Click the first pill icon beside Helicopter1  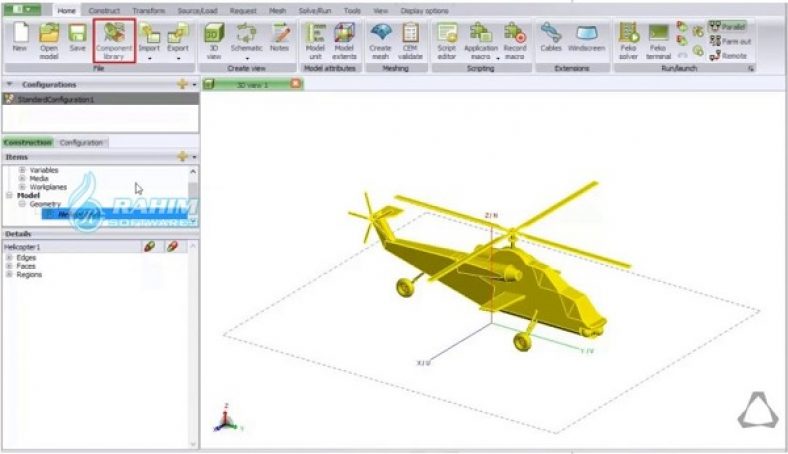pyautogui.click(x=149, y=246)
